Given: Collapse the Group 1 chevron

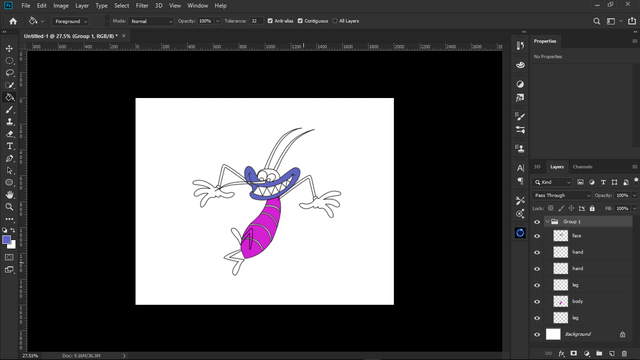Looking at the screenshot, I should click(x=547, y=222).
